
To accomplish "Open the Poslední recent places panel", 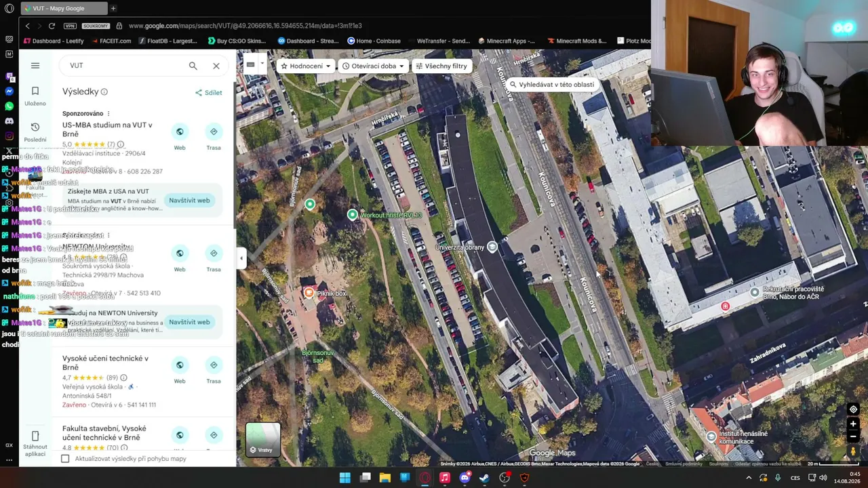I will (35, 132).
